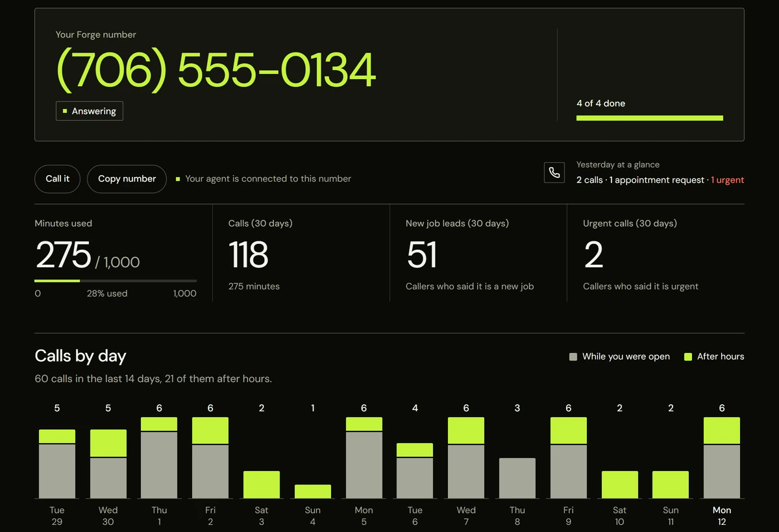Click the Mon 5 bar in the chart
The height and width of the screenshot is (532, 779).
tap(364, 457)
